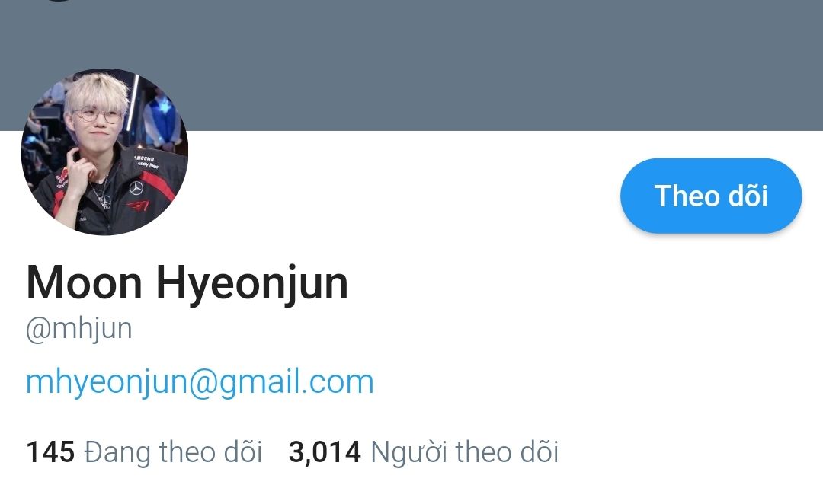Follow the account with Theo dõi button

tap(711, 196)
